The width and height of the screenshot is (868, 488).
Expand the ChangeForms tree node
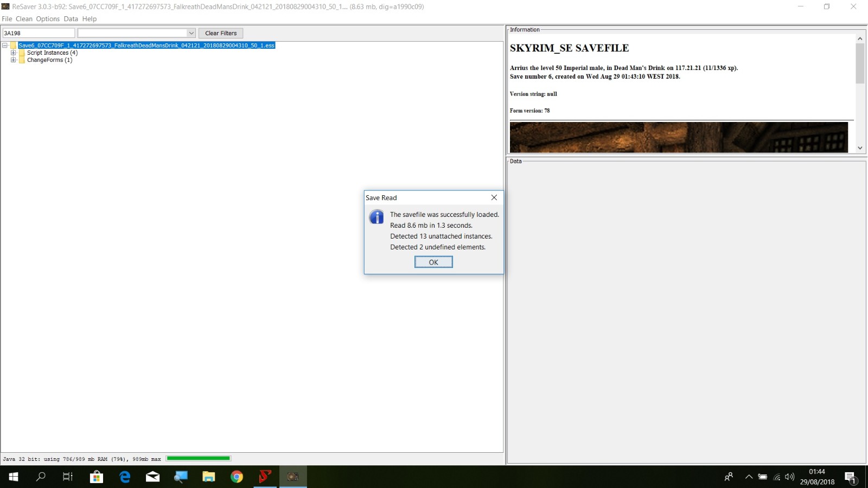[x=14, y=60]
